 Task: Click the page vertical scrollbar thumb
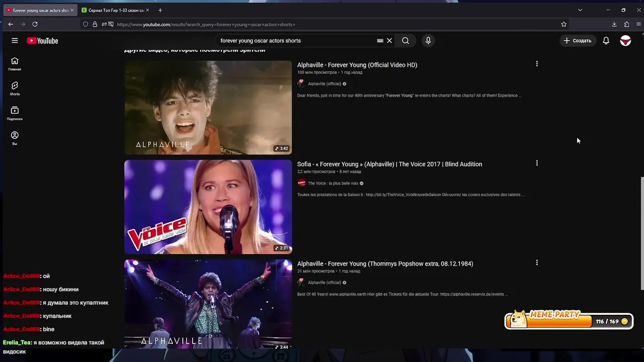[642, 233]
